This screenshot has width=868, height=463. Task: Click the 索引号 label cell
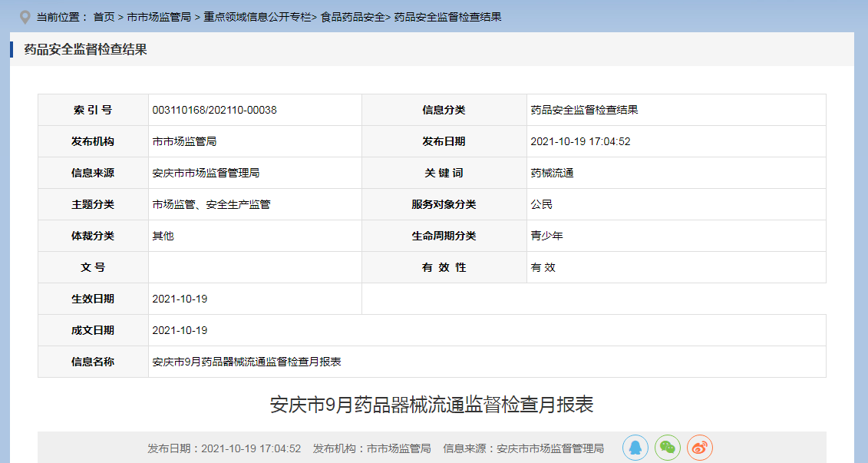pos(93,111)
